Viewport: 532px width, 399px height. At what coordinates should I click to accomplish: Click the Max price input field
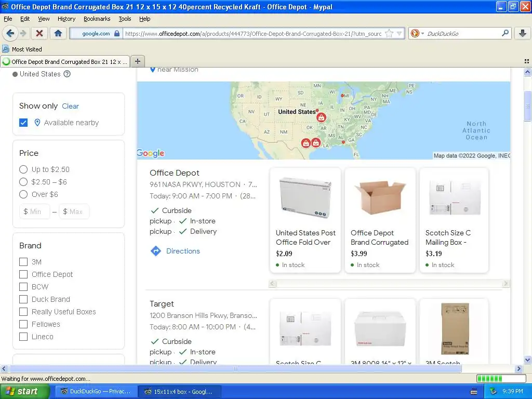click(74, 211)
